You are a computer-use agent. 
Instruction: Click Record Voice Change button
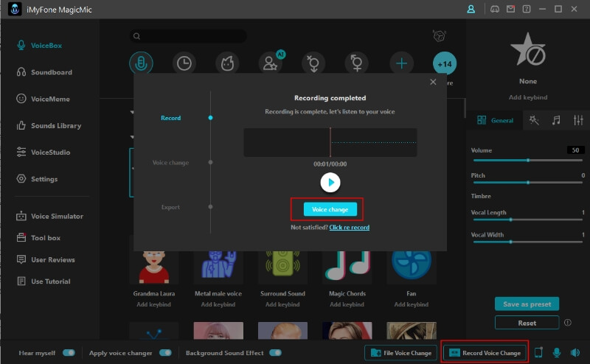click(x=485, y=353)
